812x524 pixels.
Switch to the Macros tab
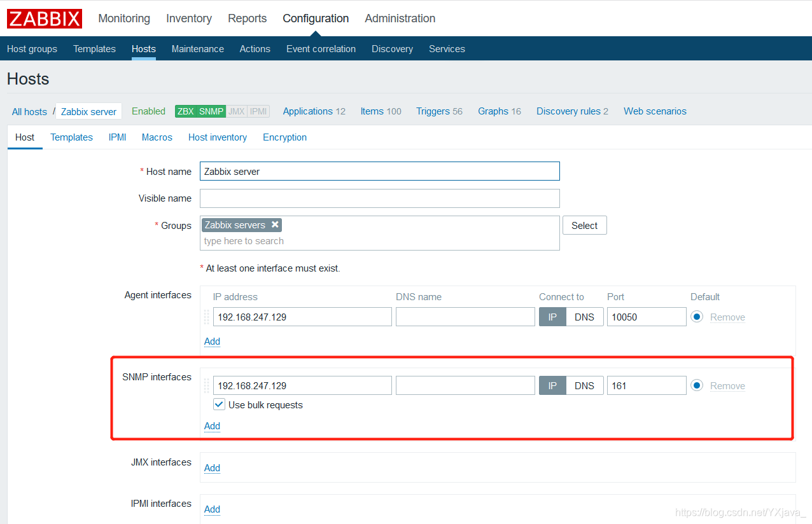(x=157, y=137)
